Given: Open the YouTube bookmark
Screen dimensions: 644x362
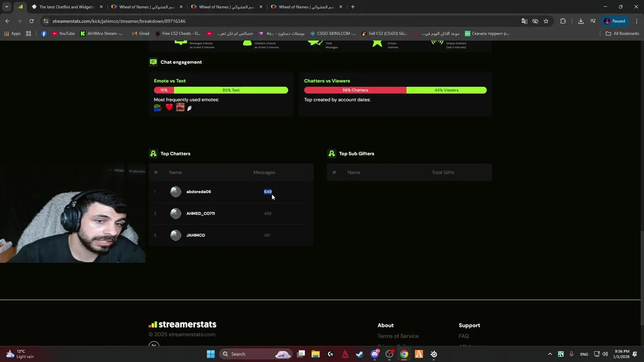Looking at the screenshot, I should click(x=63, y=34).
